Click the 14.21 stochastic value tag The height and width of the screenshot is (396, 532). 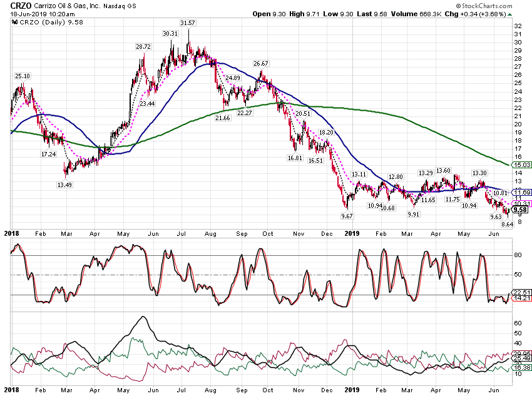click(522, 298)
